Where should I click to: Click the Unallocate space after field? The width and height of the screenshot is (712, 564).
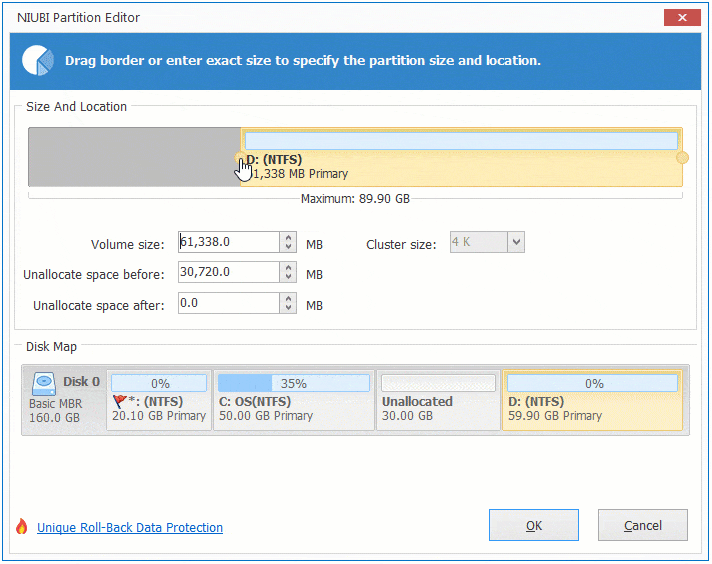coord(229,303)
